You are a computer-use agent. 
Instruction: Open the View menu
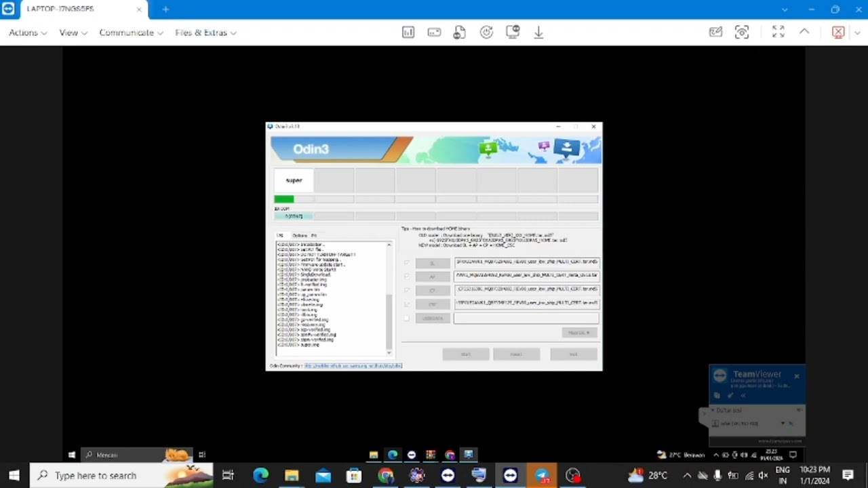point(73,33)
